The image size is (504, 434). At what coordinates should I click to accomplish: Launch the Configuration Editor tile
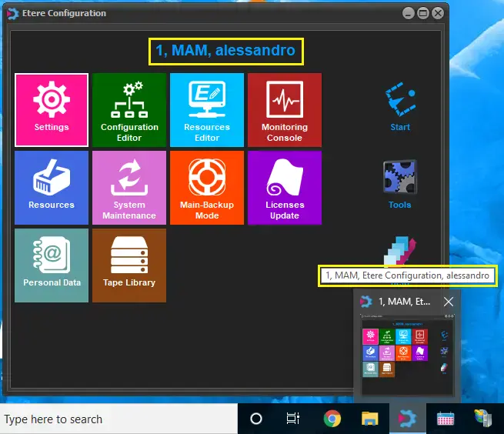(x=129, y=109)
